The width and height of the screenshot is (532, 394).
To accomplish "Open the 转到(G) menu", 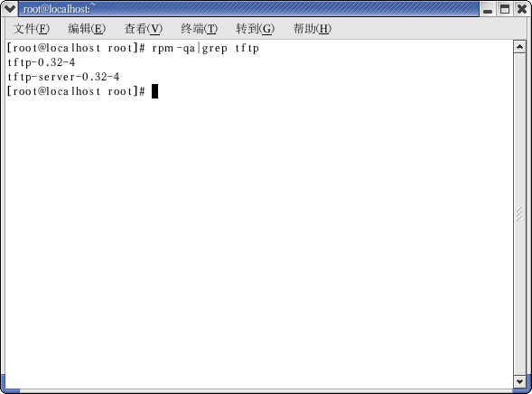I will click(255, 29).
